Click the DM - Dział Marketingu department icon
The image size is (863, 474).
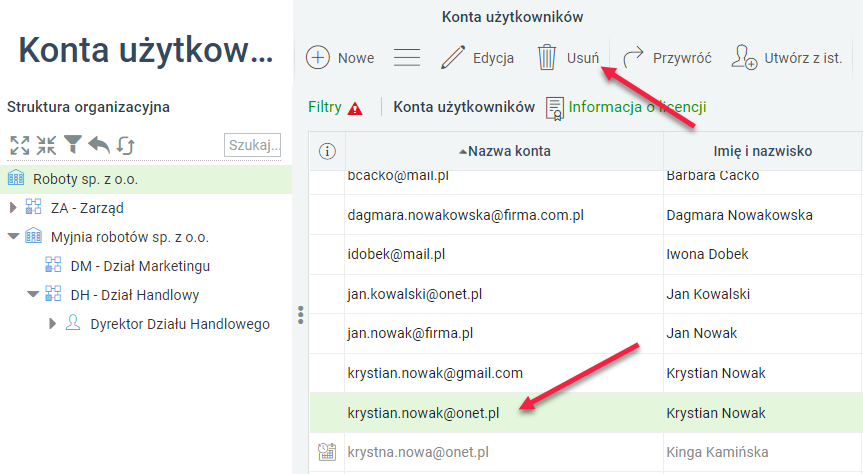(53, 265)
